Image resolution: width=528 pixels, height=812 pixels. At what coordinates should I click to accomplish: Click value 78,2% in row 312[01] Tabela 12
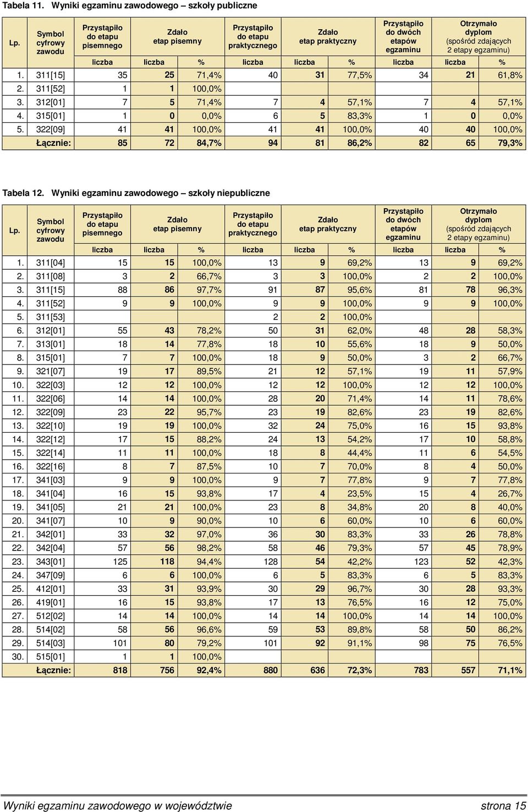click(x=210, y=330)
